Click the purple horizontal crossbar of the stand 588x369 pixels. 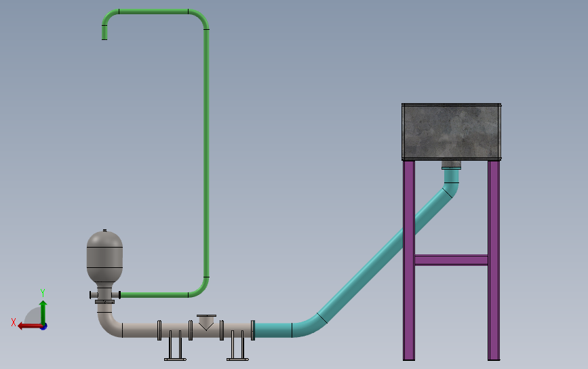coord(452,260)
